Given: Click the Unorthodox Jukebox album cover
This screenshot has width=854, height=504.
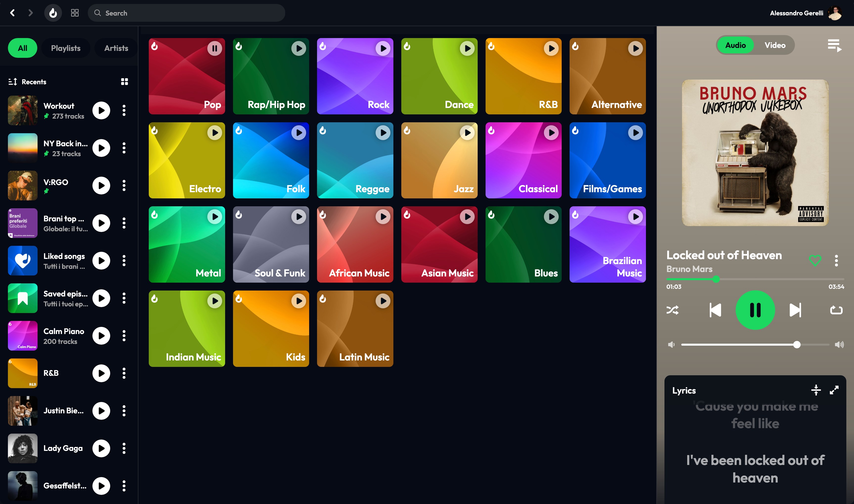Looking at the screenshot, I should click(755, 152).
